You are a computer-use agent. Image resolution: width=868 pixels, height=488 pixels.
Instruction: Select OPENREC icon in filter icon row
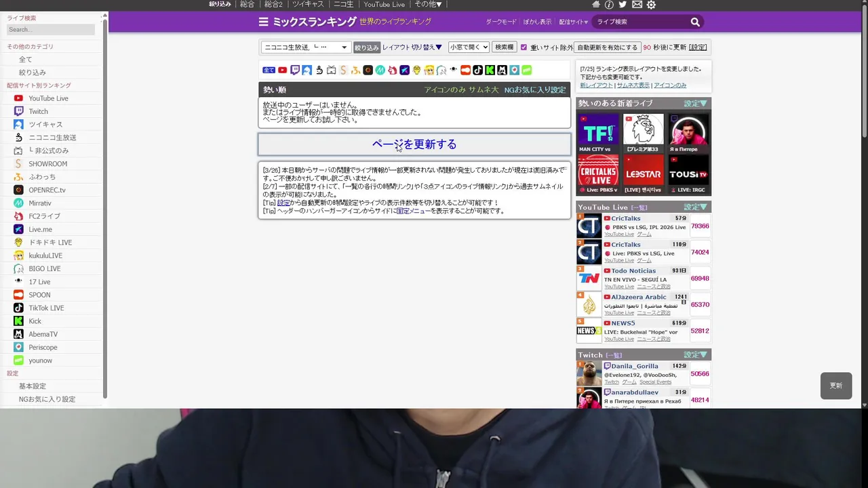tap(368, 70)
